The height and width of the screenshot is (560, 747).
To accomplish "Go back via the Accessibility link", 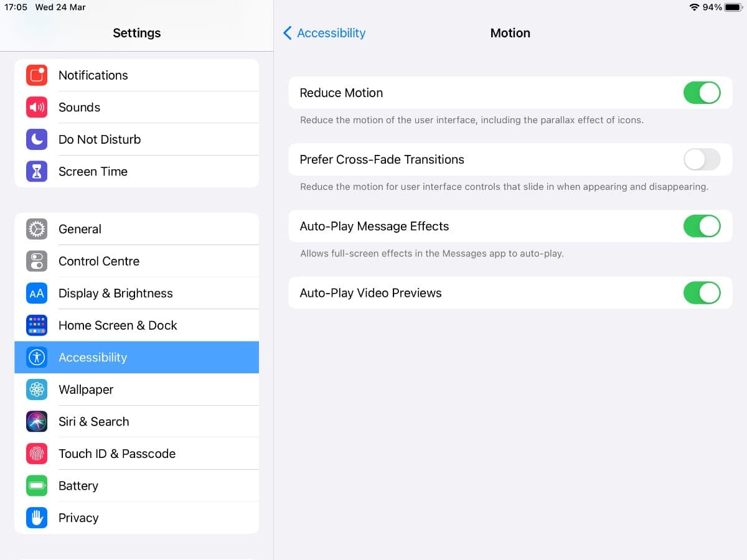I will (x=330, y=32).
